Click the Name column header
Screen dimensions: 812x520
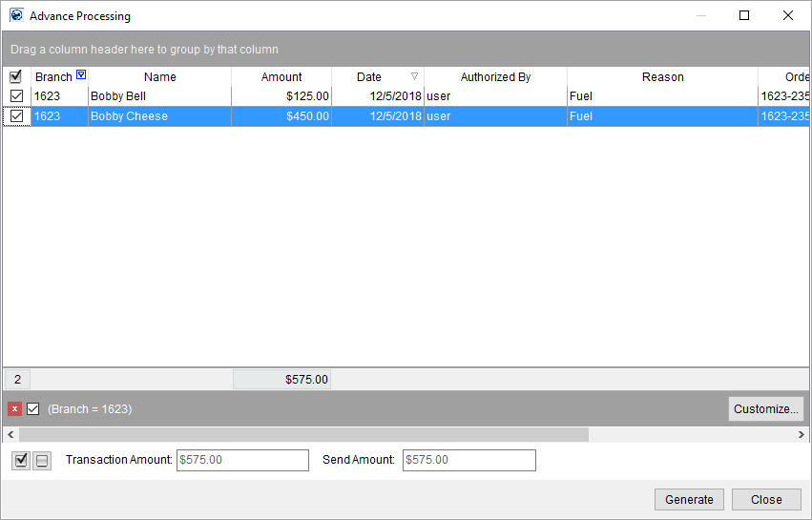tap(159, 77)
